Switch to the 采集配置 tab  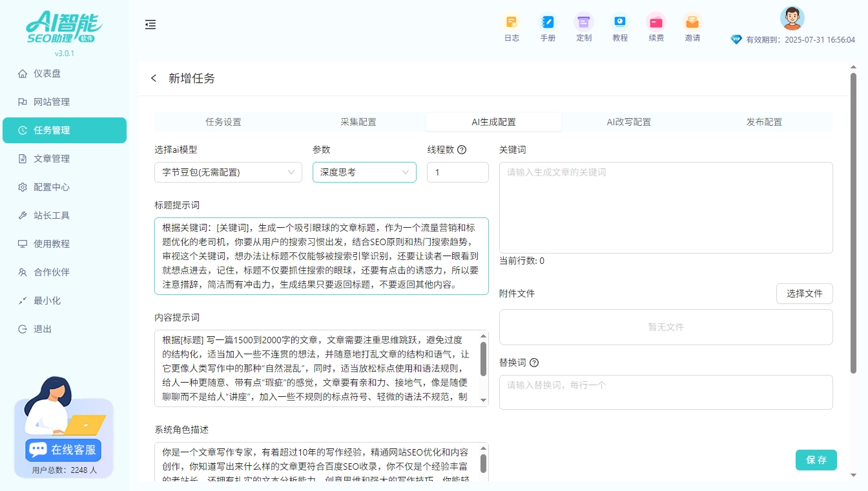pos(358,121)
